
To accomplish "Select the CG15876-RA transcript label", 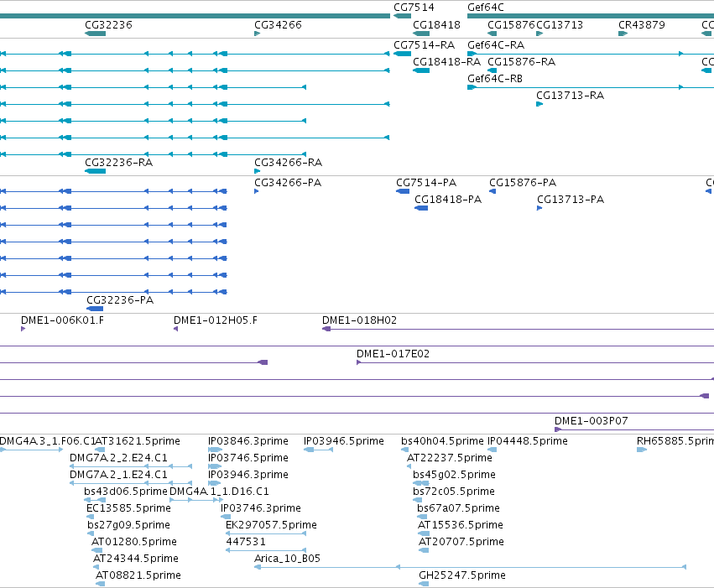I will tap(521, 62).
